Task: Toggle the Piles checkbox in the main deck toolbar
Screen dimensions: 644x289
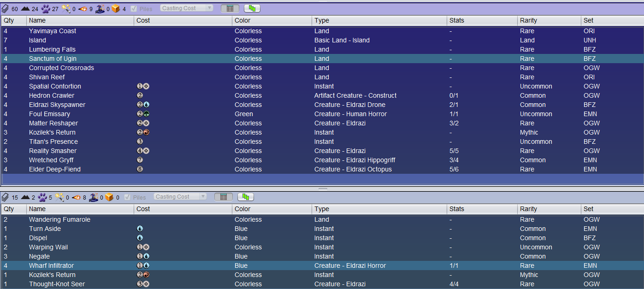Action: 134,8
